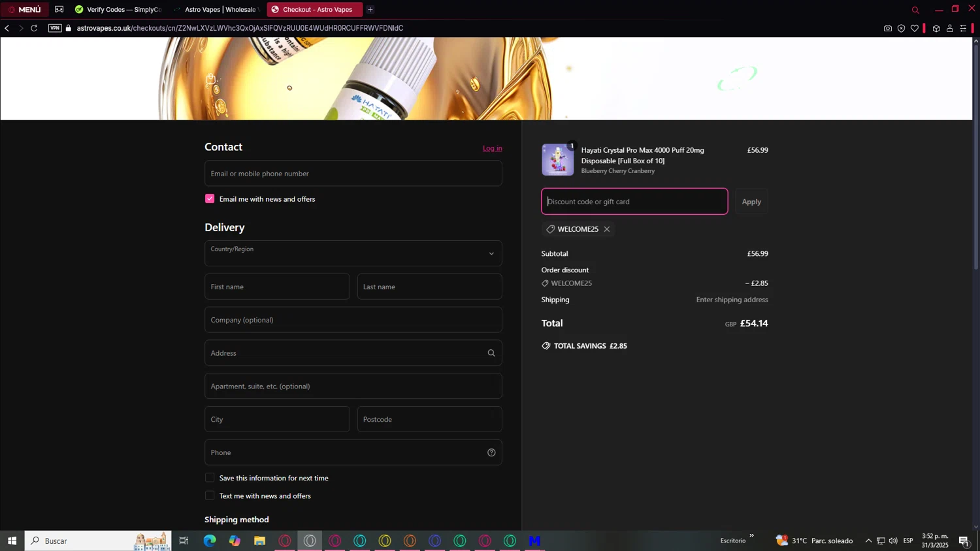Click the Apply discount button
This screenshot has width=980, height=551.
pos(751,202)
